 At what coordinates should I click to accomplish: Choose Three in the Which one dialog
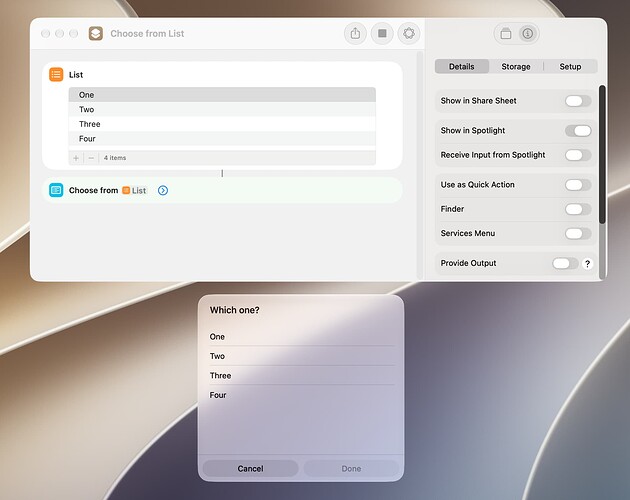pyautogui.click(x=302, y=375)
